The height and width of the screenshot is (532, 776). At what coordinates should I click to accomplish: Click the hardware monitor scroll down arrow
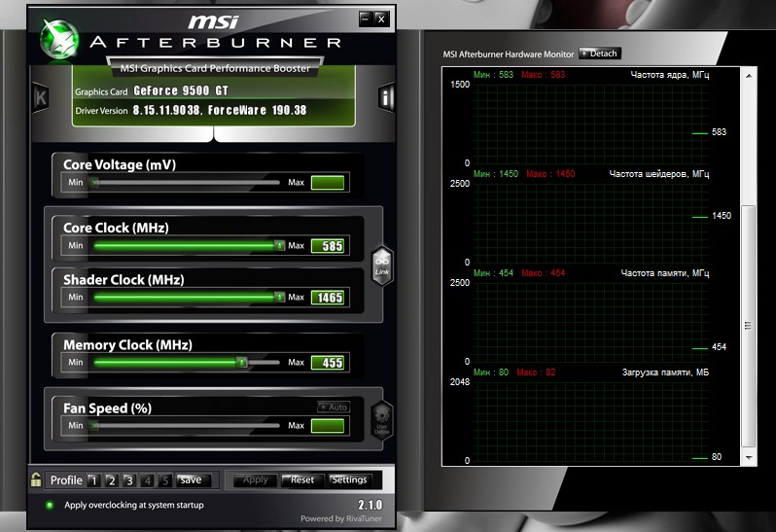(x=749, y=458)
